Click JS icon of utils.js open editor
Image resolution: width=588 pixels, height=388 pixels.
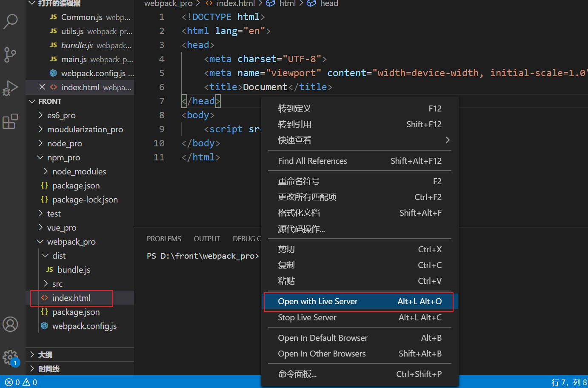tap(54, 31)
